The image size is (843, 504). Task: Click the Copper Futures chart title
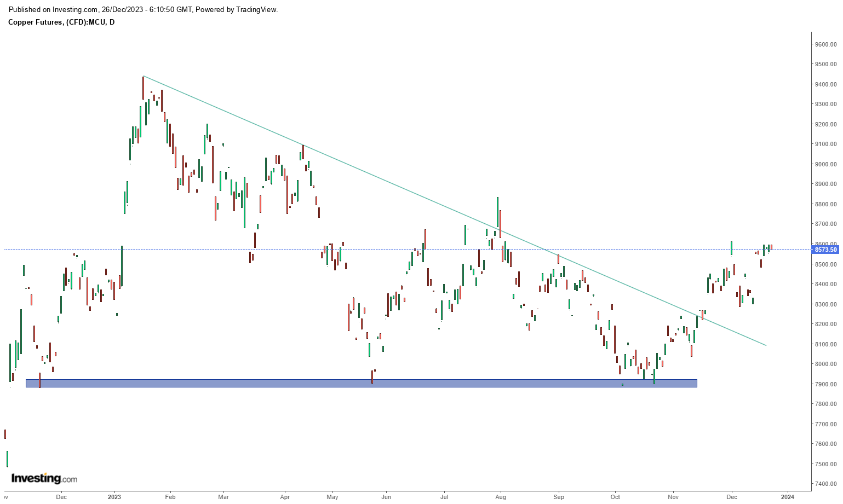pyautogui.click(x=61, y=22)
